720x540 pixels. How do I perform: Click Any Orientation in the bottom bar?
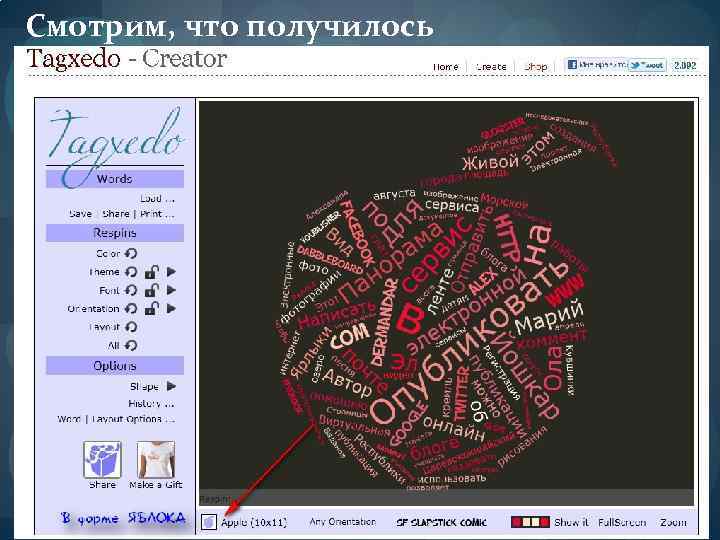click(x=343, y=522)
